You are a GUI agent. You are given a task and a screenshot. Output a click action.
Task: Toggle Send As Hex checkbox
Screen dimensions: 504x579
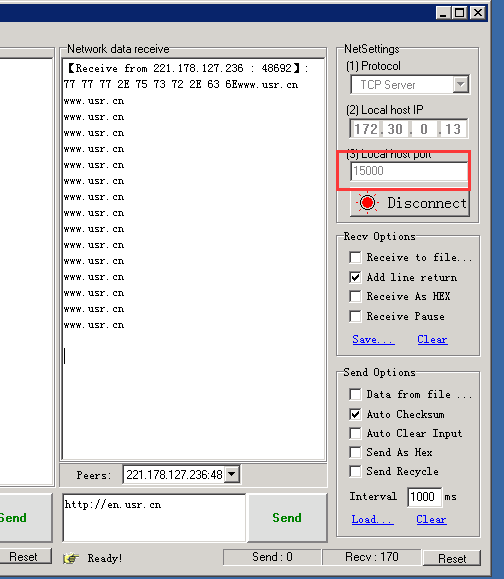click(x=355, y=452)
